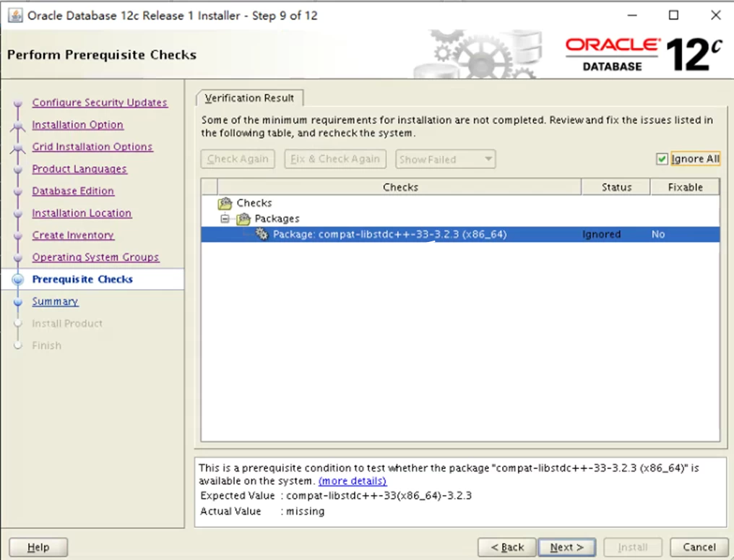This screenshot has width=734, height=560.
Task: Collapse the Packages tree node
Action: click(x=225, y=219)
